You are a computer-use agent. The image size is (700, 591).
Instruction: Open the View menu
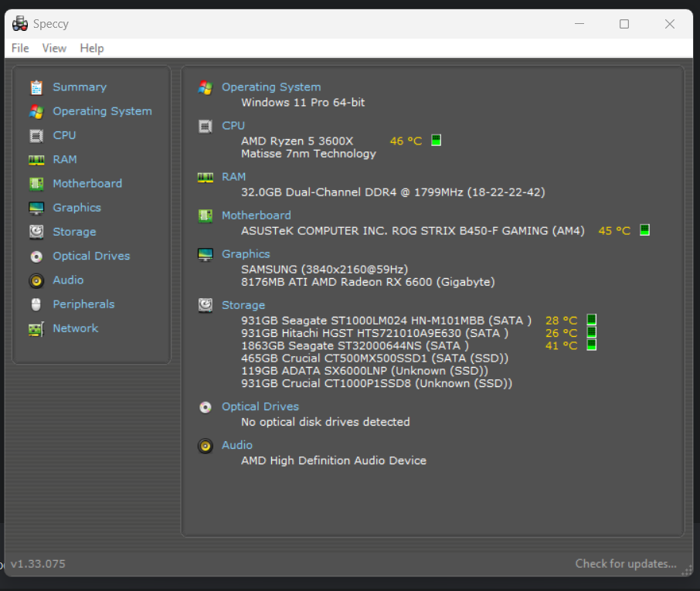click(54, 48)
